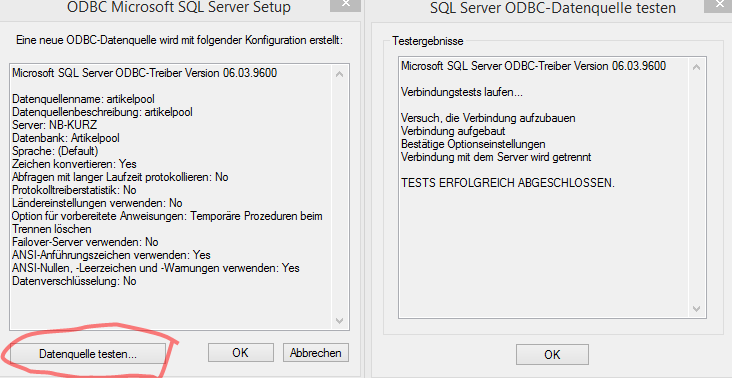Click down arrow of configuration summary scrollbar
This screenshot has width=732, height=378.
339,321
